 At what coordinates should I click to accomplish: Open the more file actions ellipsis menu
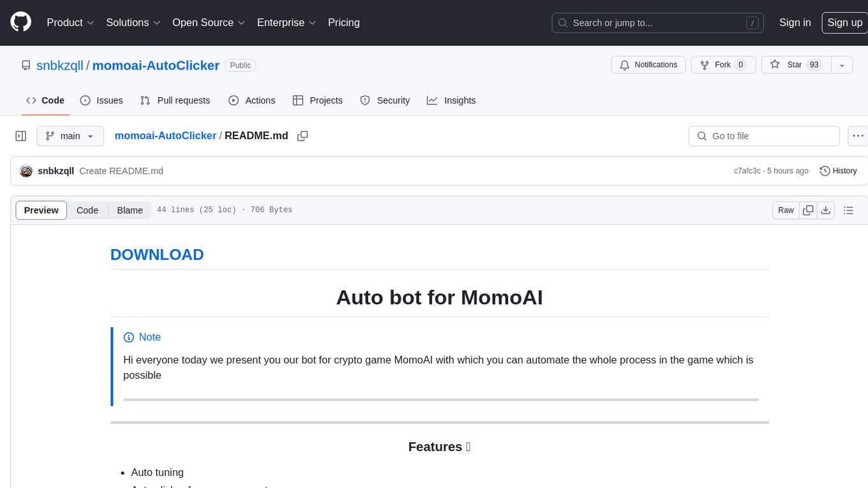pyautogui.click(x=858, y=136)
